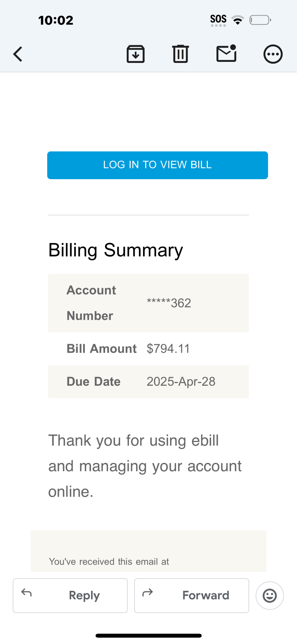Select the bill amount $794.11
Viewport: 297px width, 644px height.
coord(168,349)
